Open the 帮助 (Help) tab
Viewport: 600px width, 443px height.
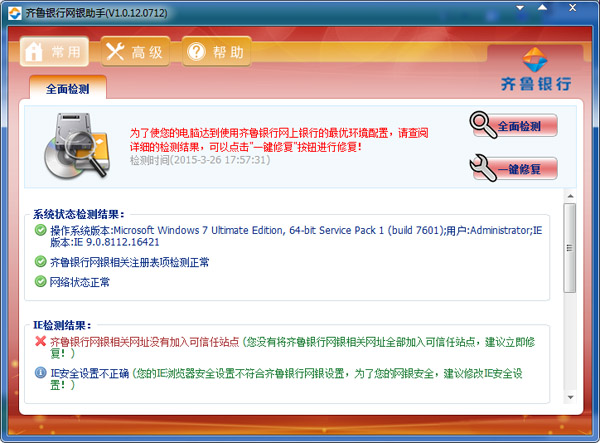coord(217,52)
